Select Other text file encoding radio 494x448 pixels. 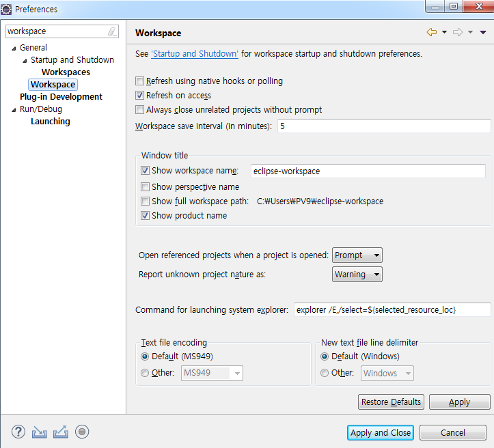pos(145,373)
